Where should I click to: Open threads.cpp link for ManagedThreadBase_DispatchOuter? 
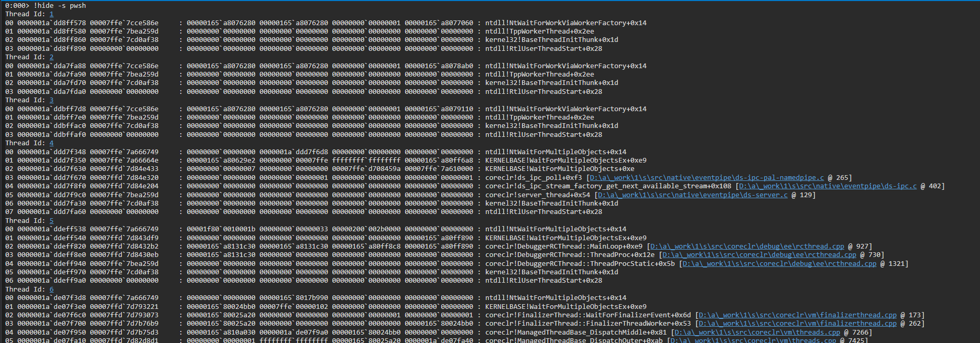click(753, 340)
